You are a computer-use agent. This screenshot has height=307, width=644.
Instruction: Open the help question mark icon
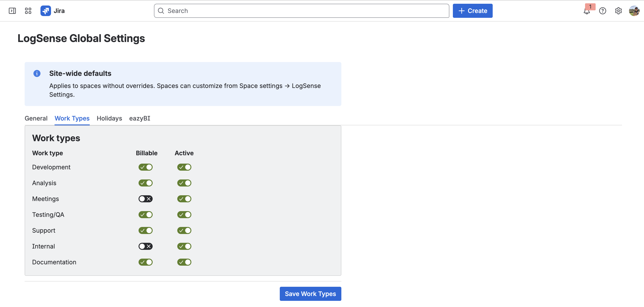pos(602,11)
